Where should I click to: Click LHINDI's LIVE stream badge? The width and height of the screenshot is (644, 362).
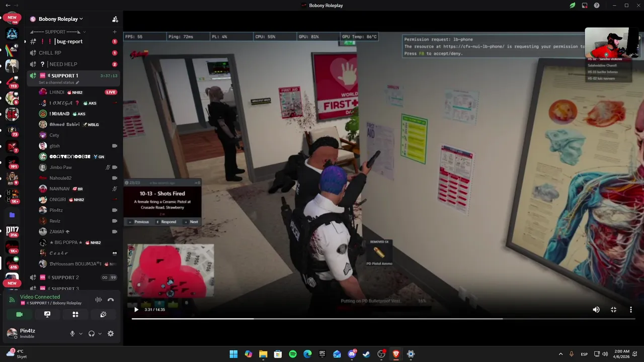(x=111, y=93)
